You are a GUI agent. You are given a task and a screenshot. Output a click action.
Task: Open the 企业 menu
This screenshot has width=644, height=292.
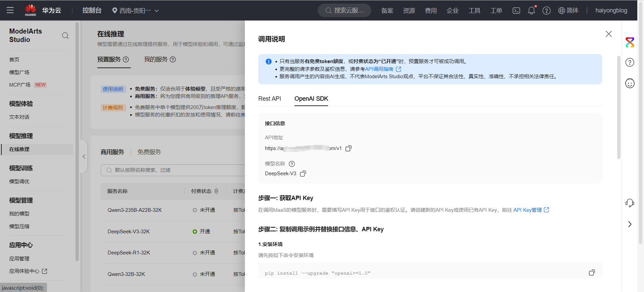coord(452,11)
